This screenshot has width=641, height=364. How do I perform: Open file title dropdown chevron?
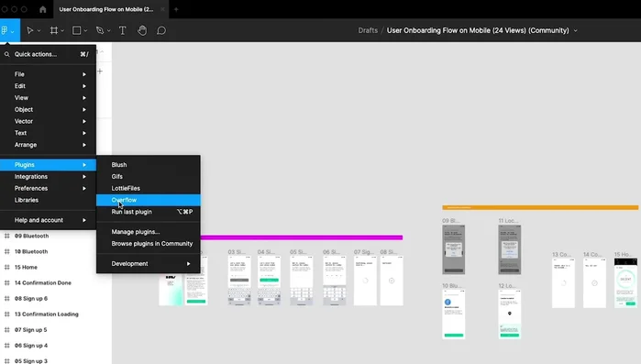tap(575, 30)
